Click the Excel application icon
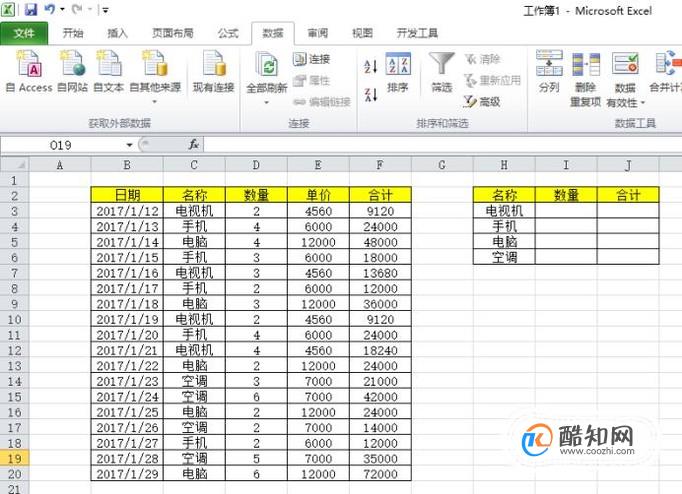682x494 pixels. click(8, 9)
